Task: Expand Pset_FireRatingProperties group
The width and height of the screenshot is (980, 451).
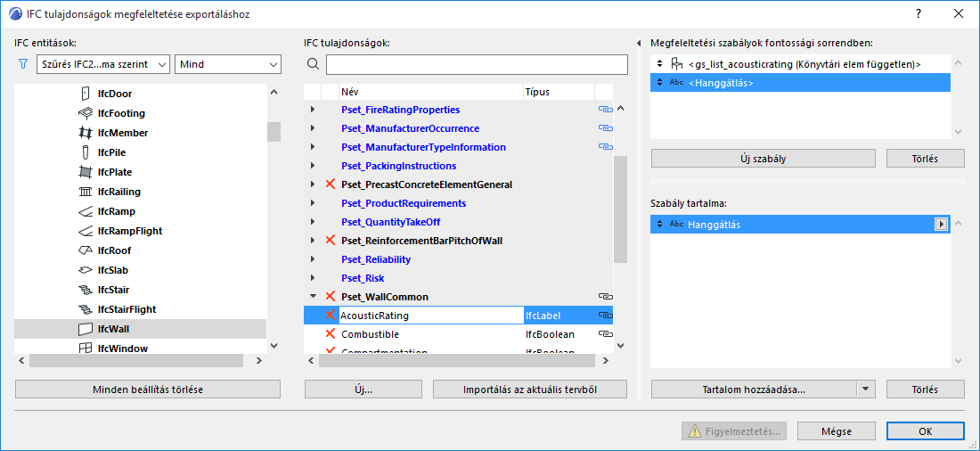Action: [x=313, y=110]
